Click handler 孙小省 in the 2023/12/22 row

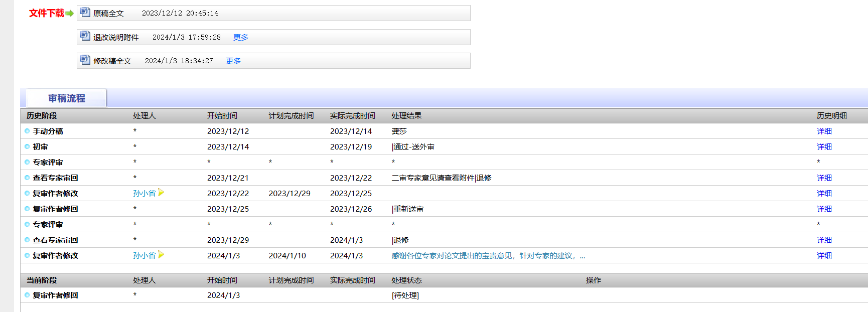[144, 194]
